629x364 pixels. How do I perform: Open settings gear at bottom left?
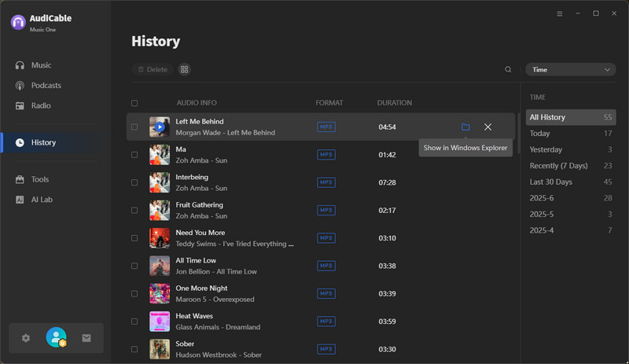(26, 338)
